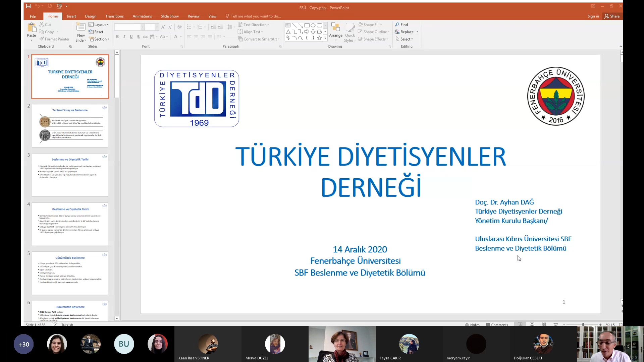Click the zoom slider handle
This screenshot has height=362, width=644.
click(x=583, y=324)
